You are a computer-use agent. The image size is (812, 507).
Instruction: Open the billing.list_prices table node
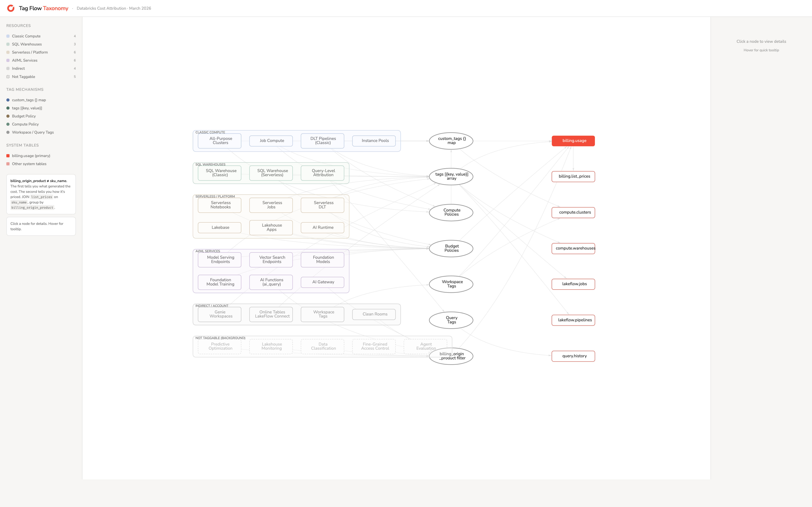(x=573, y=176)
